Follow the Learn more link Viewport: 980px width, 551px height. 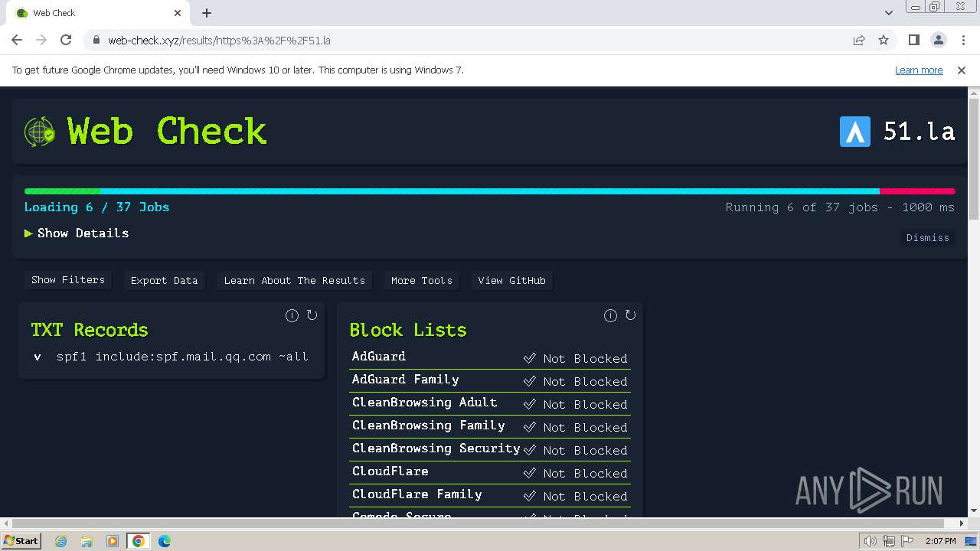pos(919,70)
